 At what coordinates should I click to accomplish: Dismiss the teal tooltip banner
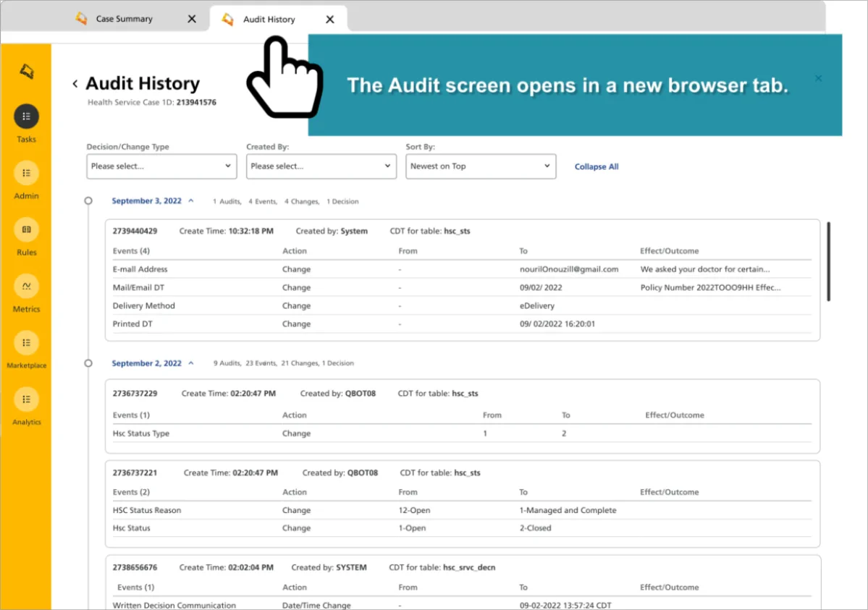coord(818,78)
